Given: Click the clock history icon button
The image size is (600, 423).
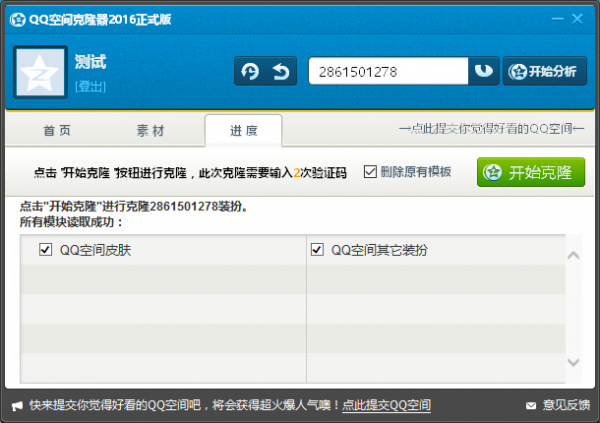Looking at the screenshot, I should (x=250, y=72).
